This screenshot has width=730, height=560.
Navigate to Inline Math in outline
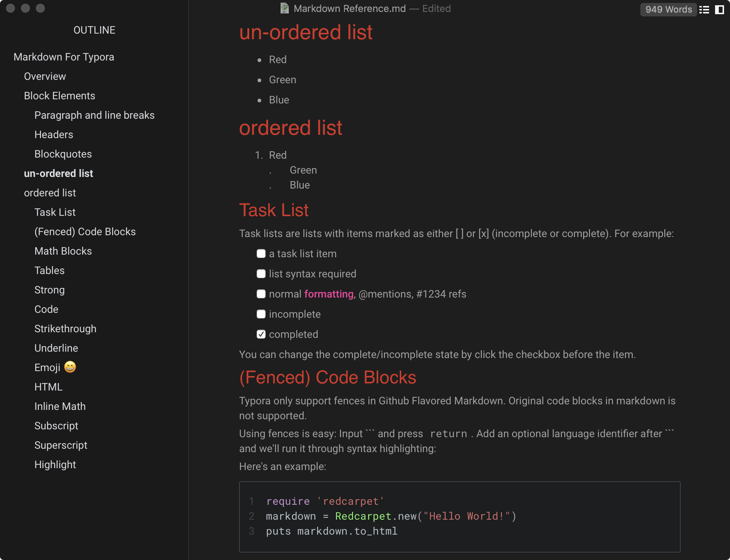pyautogui.click(x=60, y=406)
